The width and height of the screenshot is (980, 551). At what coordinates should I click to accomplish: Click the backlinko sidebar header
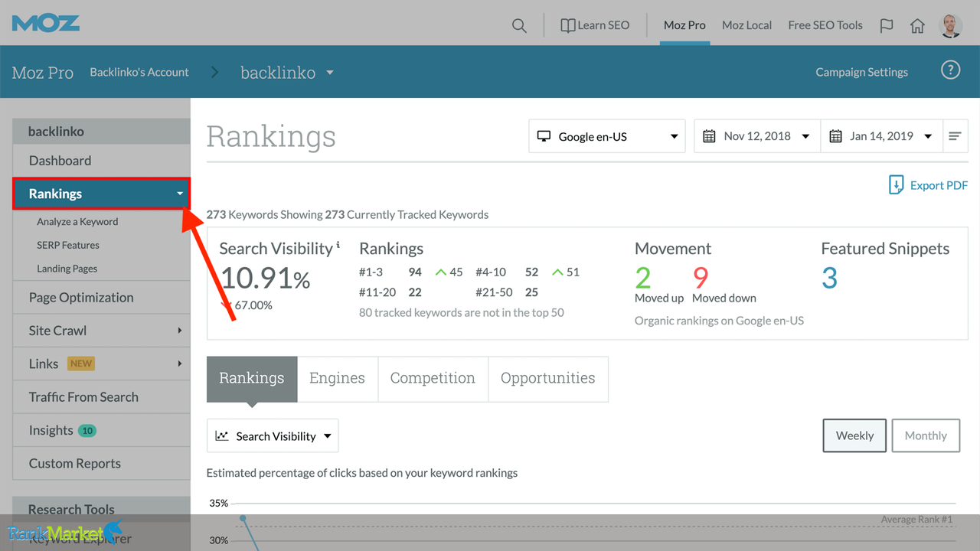(x=101, y=131)
